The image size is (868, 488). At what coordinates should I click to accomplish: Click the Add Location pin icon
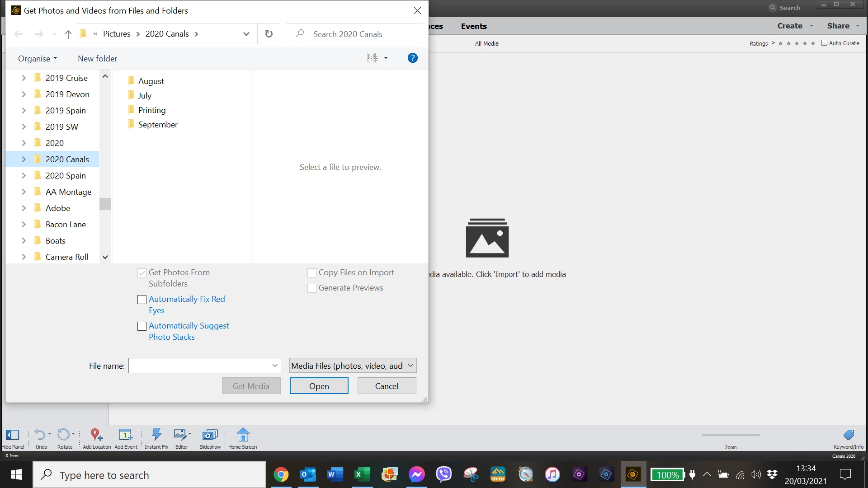pos(95,435)
